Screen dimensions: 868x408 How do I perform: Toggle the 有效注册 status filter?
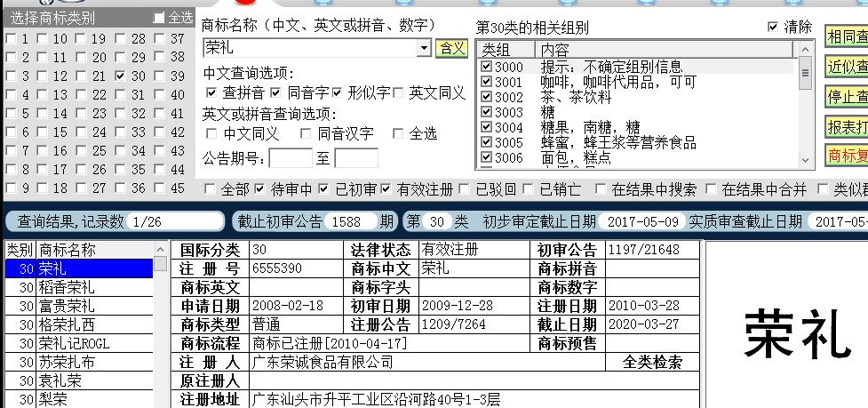[x=386, y=189]
